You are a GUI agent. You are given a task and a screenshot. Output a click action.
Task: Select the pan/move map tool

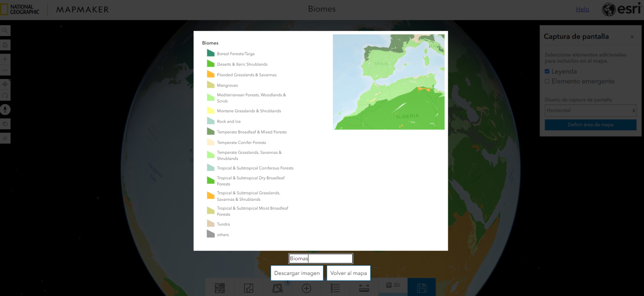click(x=5, y=84)
